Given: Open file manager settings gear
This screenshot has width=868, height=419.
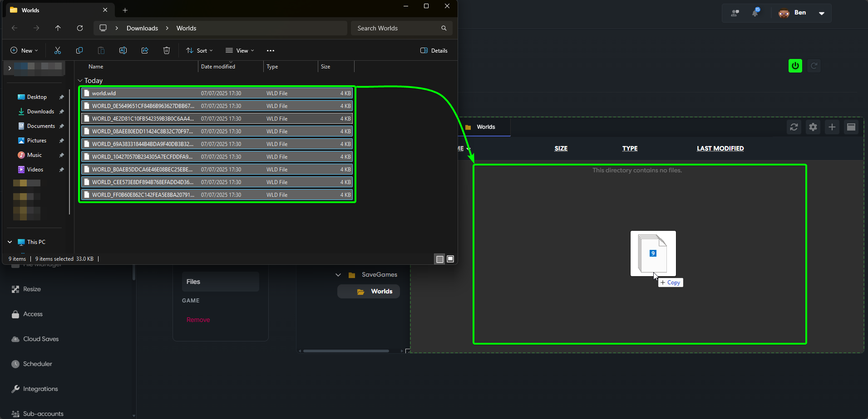Looking at the screenshot, I should click(813, 127).
